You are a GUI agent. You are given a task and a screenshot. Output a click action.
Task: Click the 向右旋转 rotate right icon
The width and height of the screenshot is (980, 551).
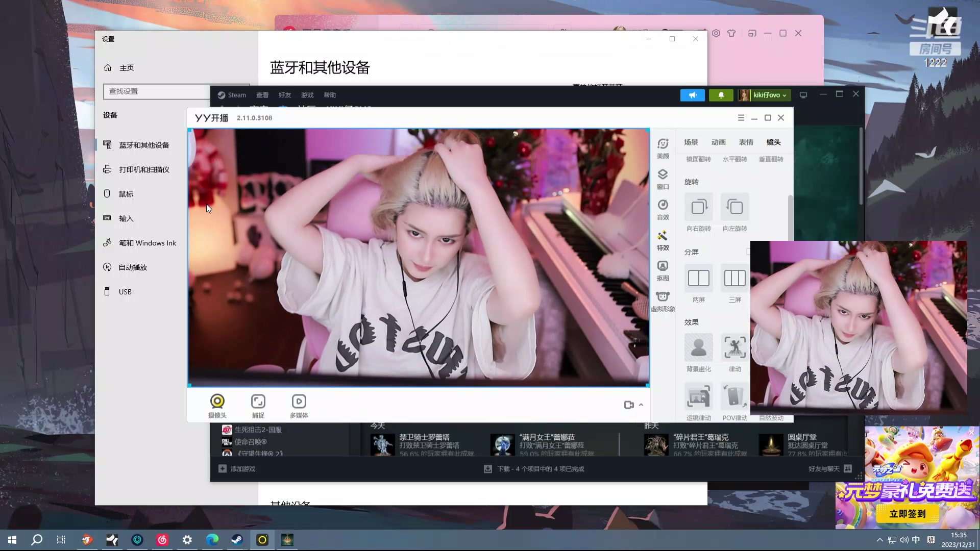pyautogui.click(x=698, y=207)
